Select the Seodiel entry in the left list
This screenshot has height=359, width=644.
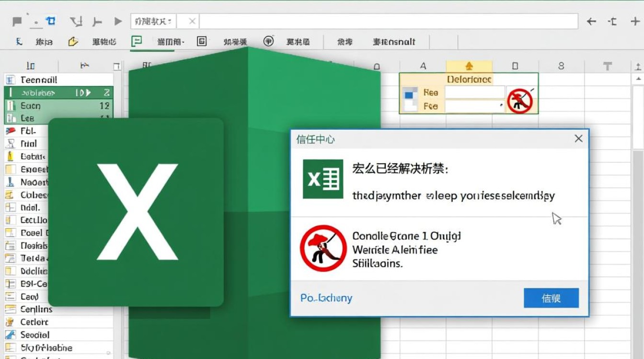click(x=34, y=335)
